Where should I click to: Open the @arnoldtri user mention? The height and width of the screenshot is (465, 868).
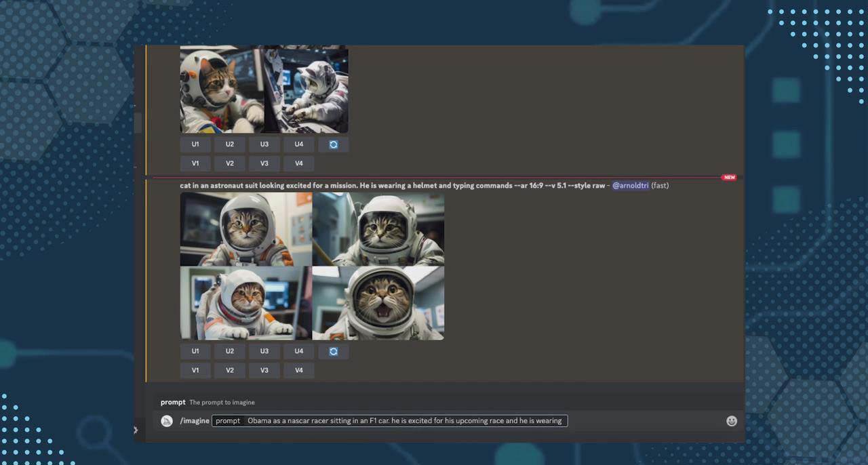click(630, 185)
